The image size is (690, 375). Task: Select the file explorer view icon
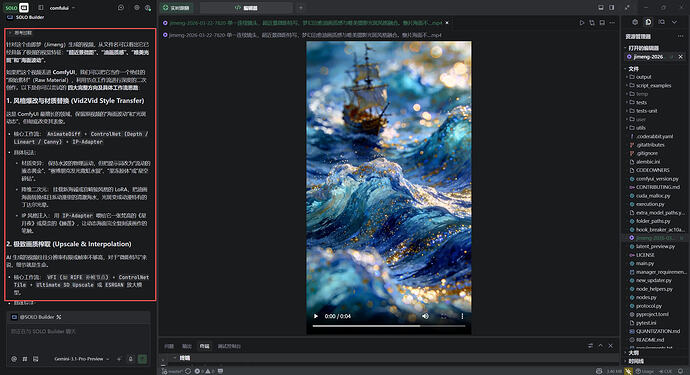tap(648, 22)
